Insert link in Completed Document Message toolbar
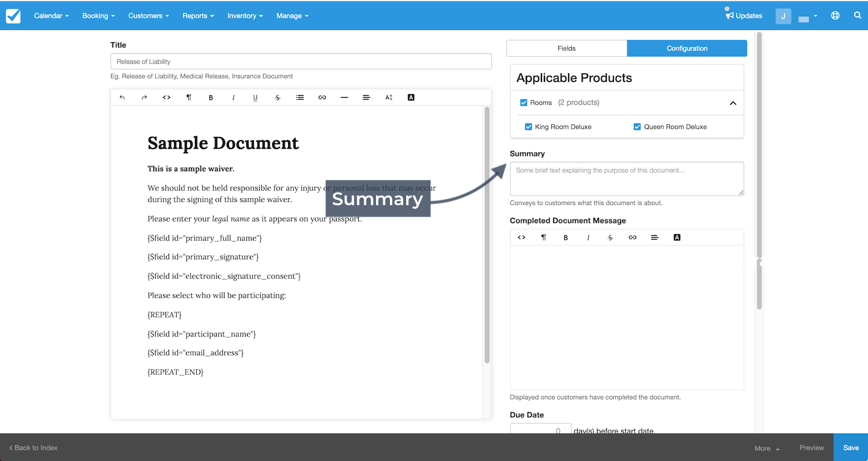 633,237
